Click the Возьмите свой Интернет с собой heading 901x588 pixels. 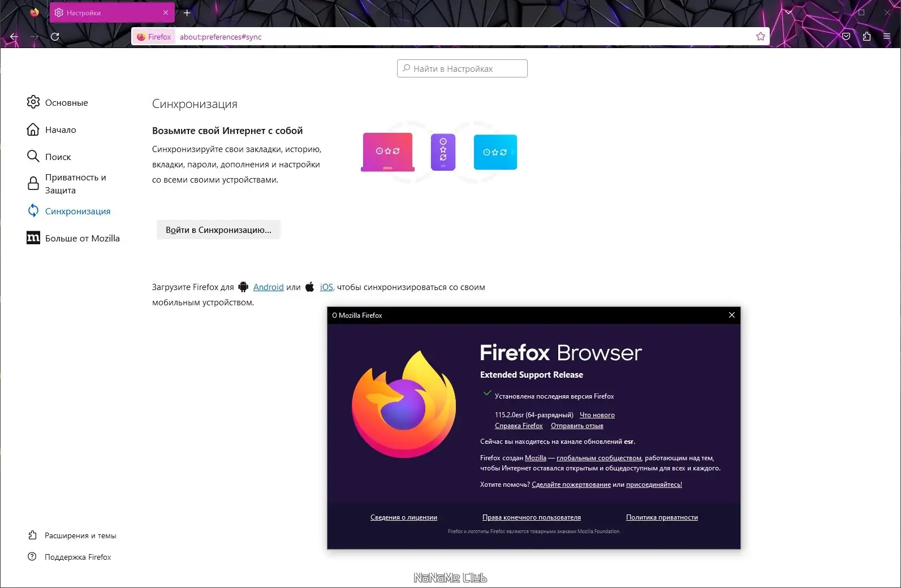(227, 131)
